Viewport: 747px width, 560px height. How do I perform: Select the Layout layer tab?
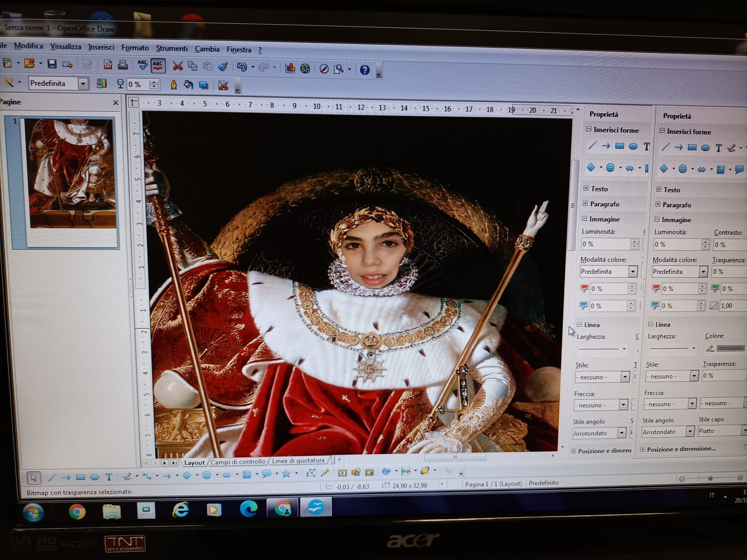pos(195,463)
